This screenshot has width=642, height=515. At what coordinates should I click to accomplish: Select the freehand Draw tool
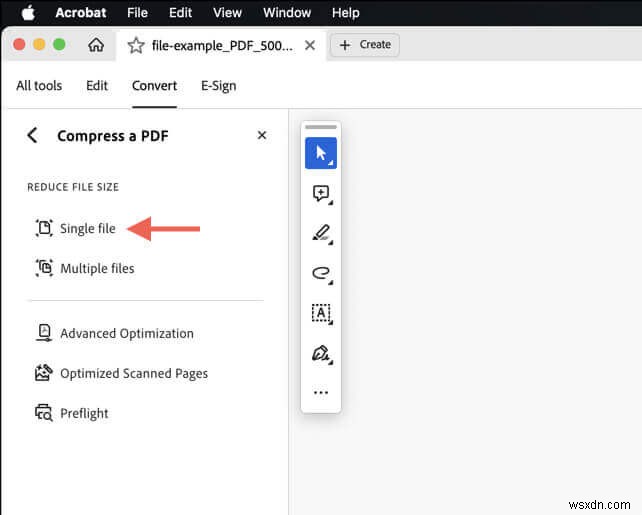tap(321, 273)
